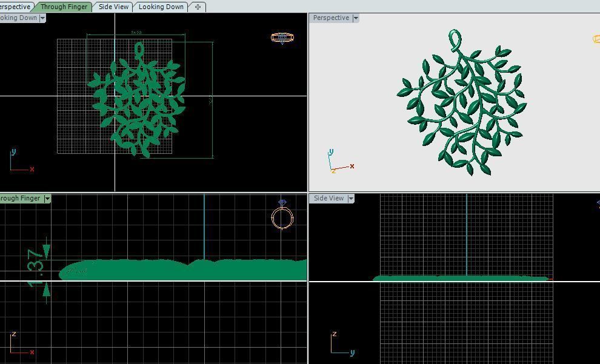Select the leaf pendant in Looking Down view
Image resolution: width=600 pixels, height=364 pixels.
tap(137, 100)
